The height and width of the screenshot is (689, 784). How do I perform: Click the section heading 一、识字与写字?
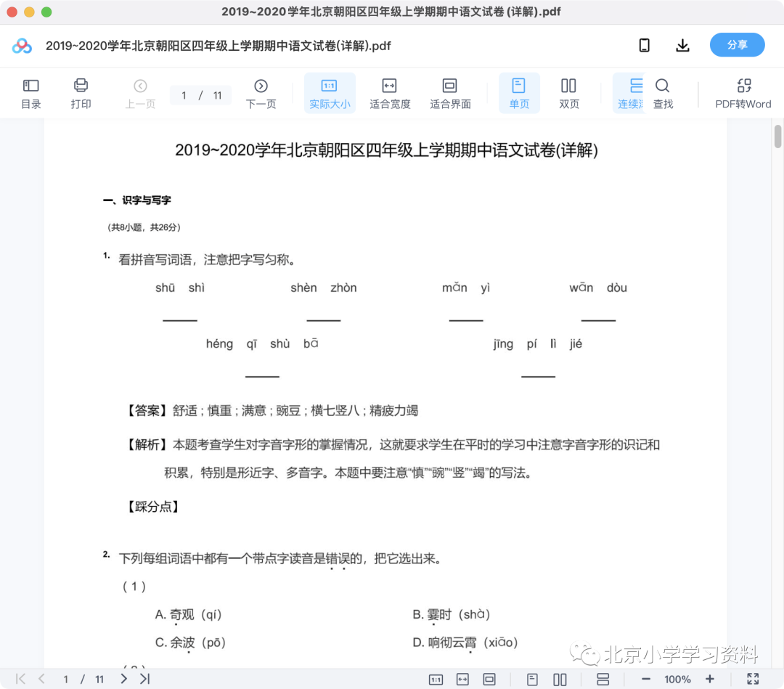point(137,200)
